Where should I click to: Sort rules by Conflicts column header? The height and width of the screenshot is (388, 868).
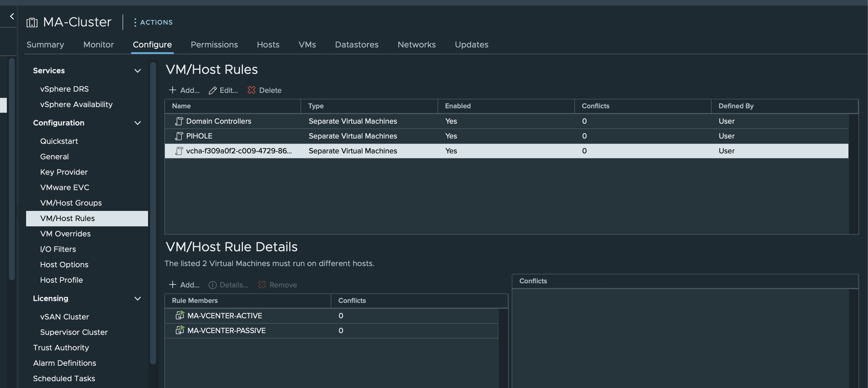643,106
